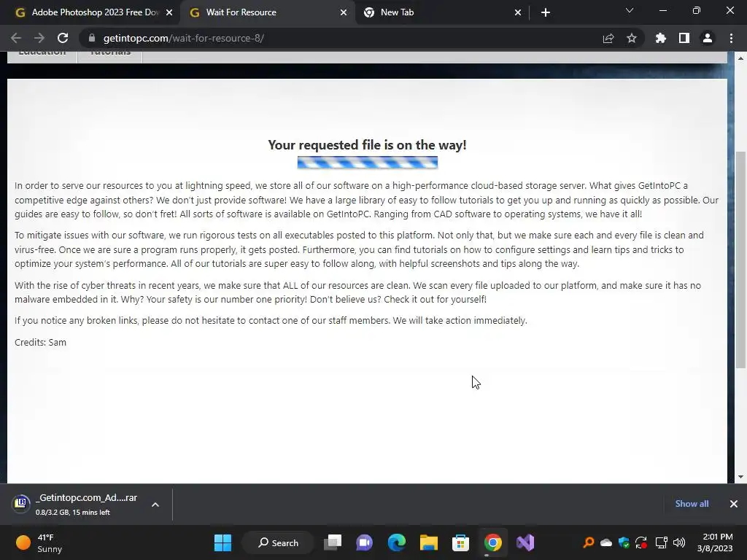Screen dimensions: 747x560
Task: Click the page vertical scrollbar thumb
Action: [x=741, y=260]
